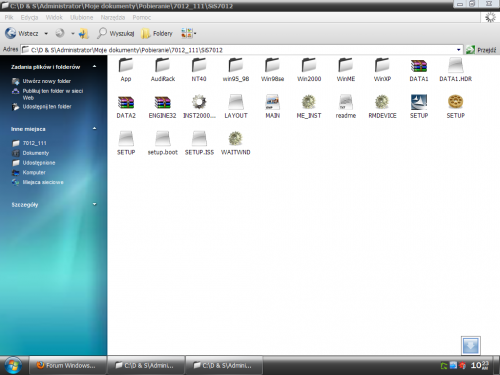Open Dokumenty from Inne miejsca
500x375 pixels.
(36, 153)
